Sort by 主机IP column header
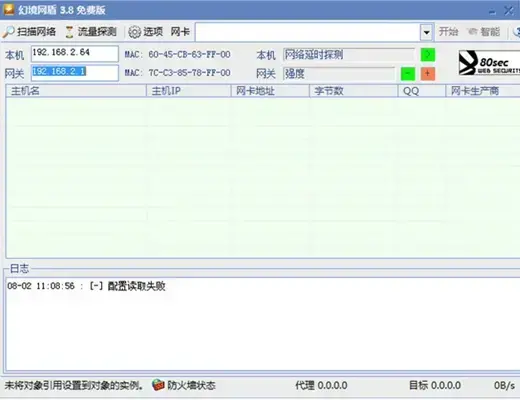Viewport: 520px width, 400px height. pos(189,91)
